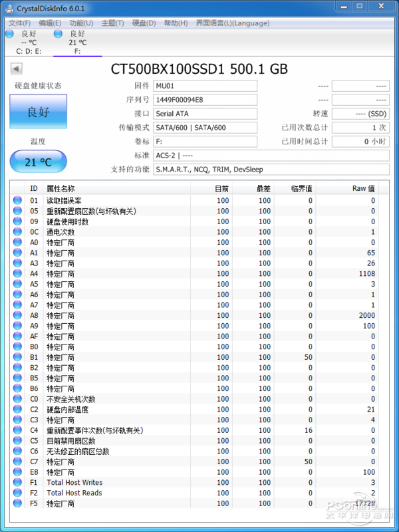Click the status orb for ID A4
The image size is (399, 532).
tap(17, 273)
